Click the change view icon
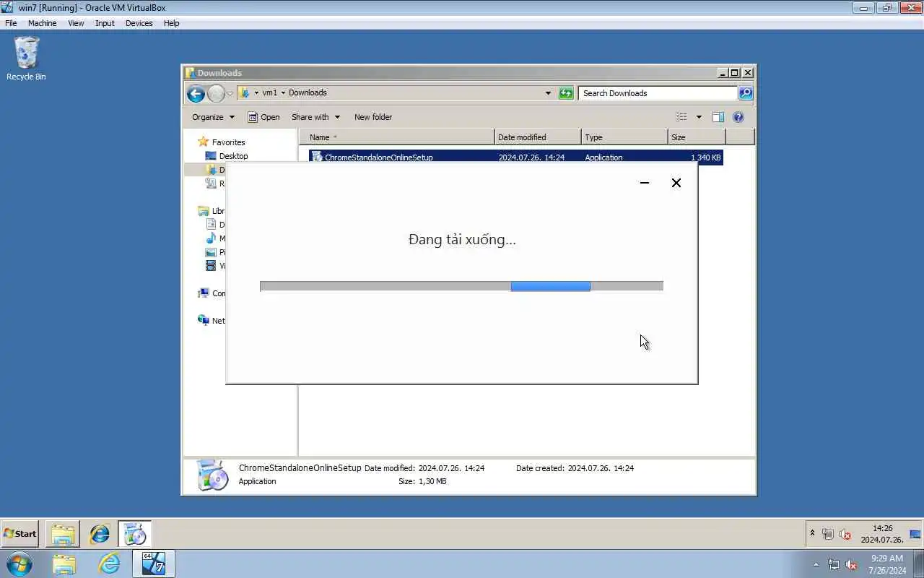The image size is (924, 578). pyautogui.click(x=681, y=117)
